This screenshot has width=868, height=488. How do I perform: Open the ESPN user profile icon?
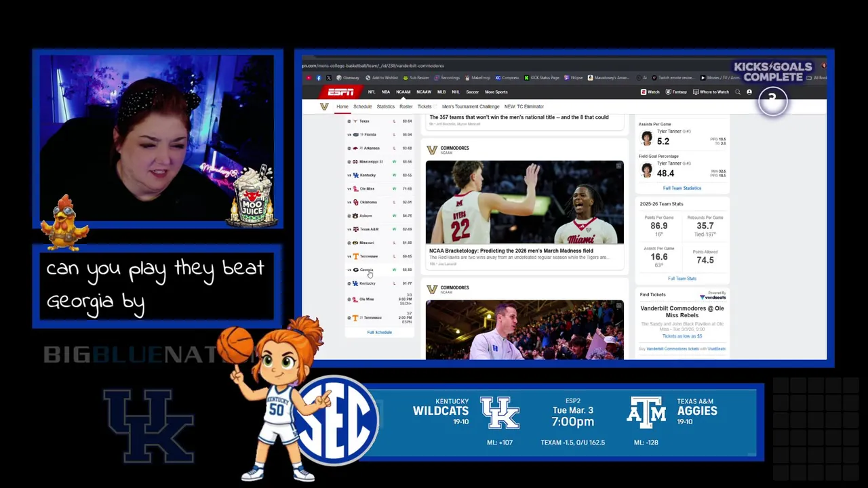(749, 91)
